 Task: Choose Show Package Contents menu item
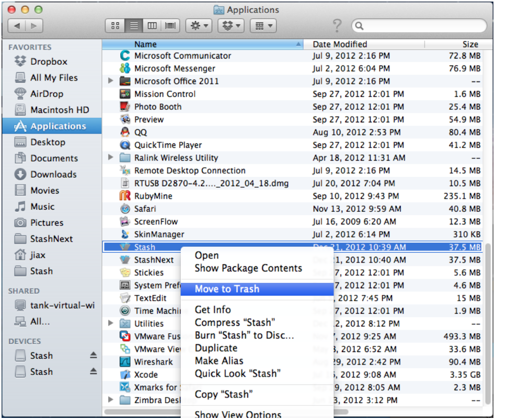[248, 268]
